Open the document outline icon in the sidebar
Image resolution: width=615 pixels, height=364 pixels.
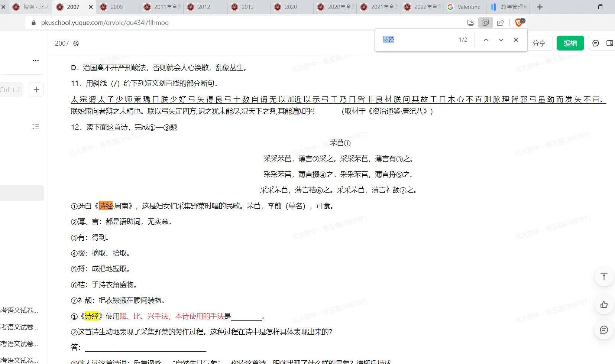coord(36,127)
